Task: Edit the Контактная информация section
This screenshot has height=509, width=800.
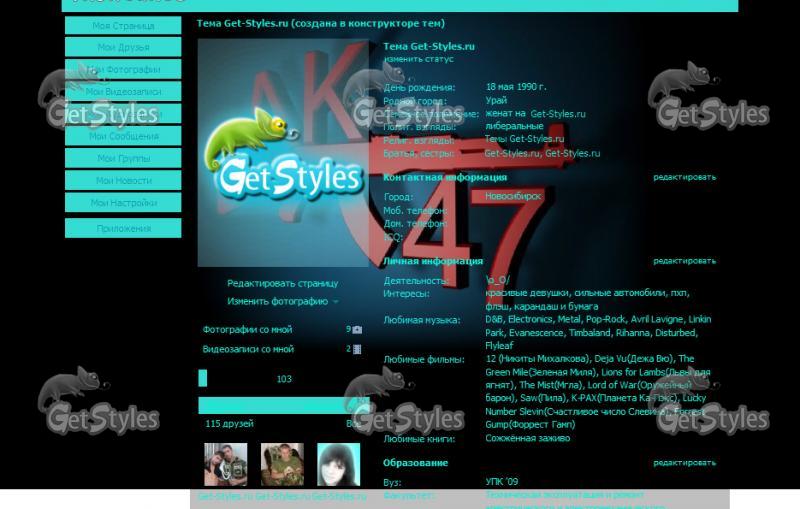Action: (684, 177)
